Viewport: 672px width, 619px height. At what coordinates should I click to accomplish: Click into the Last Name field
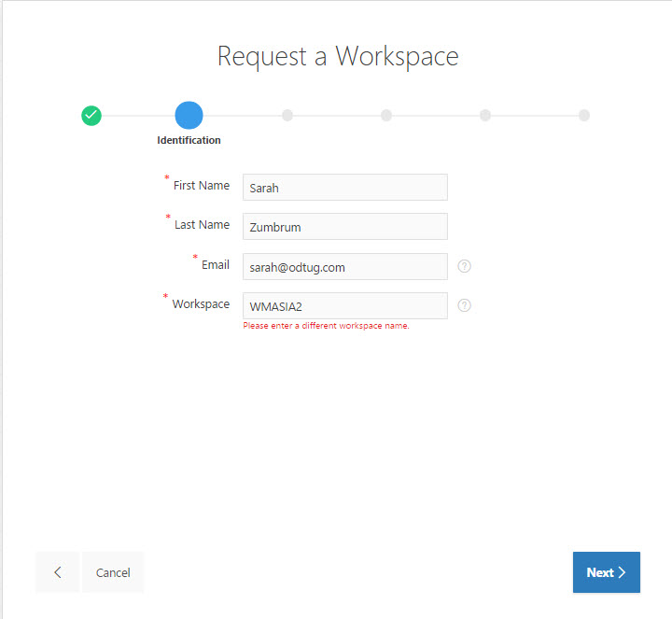click(x=344, y=227)
